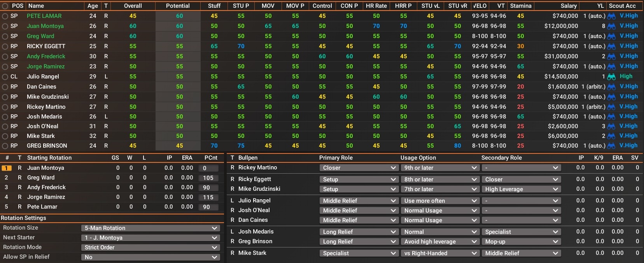Open Mike Stark's Specialist primary role dropdown
Image resolution: width=644 pixels, height=263 pixels.
[359, 253]
